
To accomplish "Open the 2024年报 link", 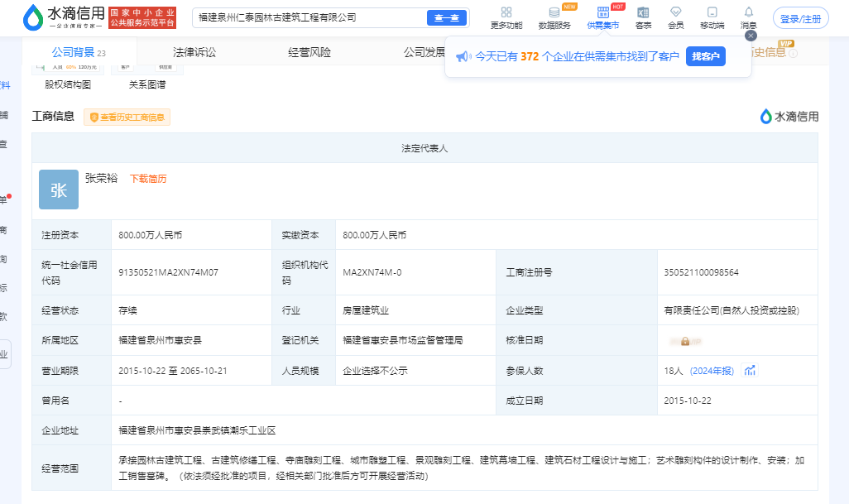I will pos(712,371).
